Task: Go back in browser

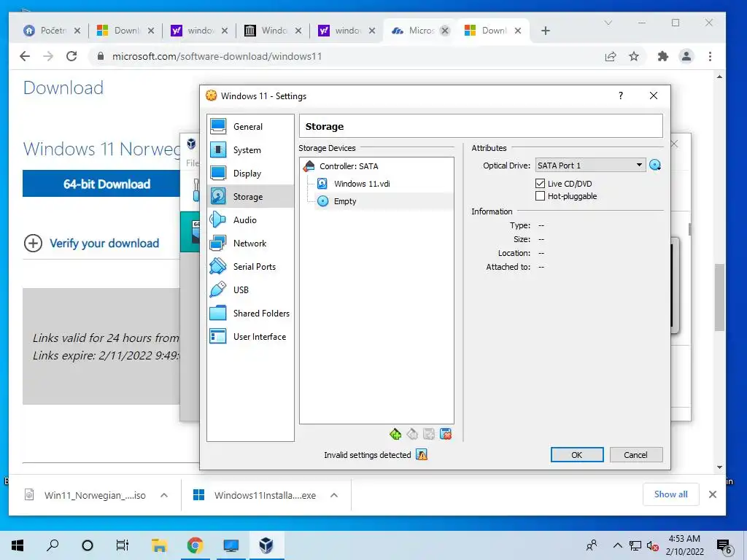Action: coord(25,56)
